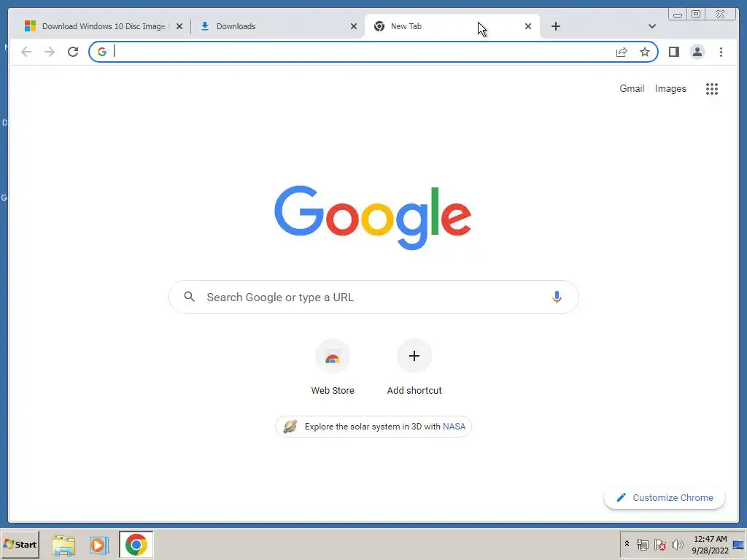Click the Customize Chrome button
Viewport: 747px width, 560px height.
coord(665,497)
